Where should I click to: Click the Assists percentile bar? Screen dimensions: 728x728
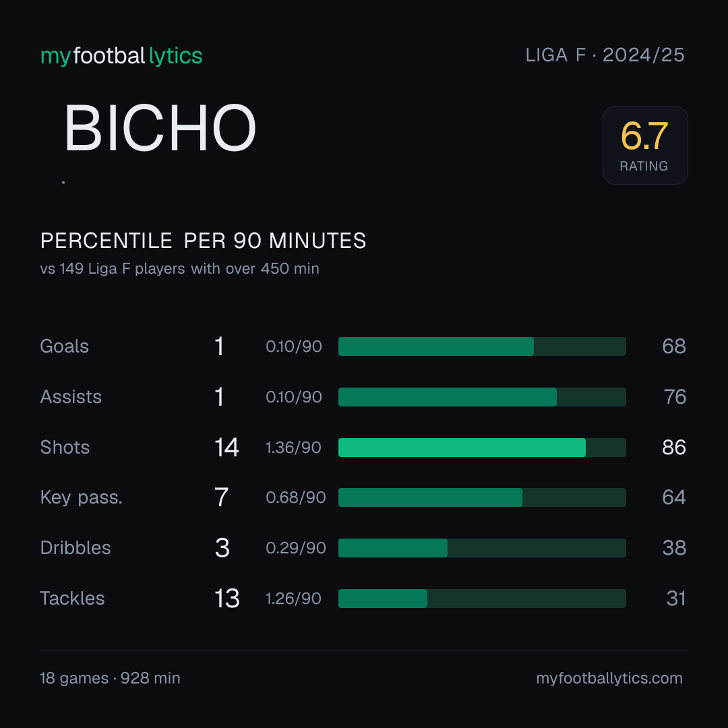coord(482,397)
